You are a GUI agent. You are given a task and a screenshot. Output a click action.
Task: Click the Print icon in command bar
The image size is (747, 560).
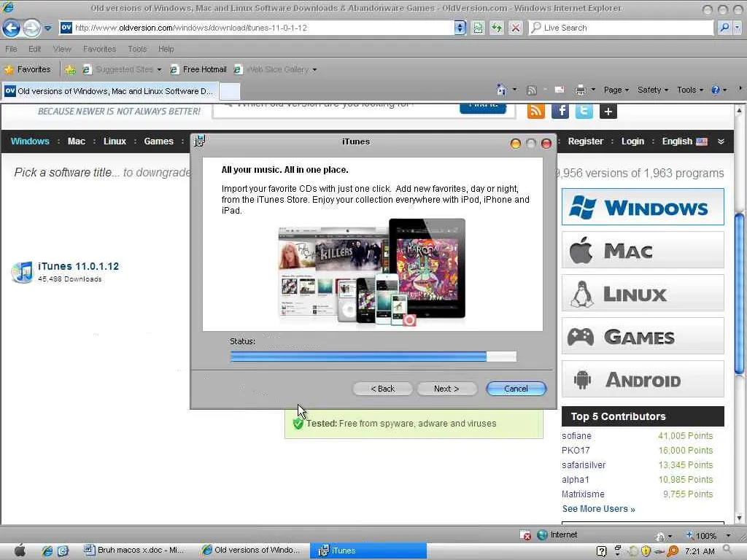pyautogui.click(x=580, y=90)
